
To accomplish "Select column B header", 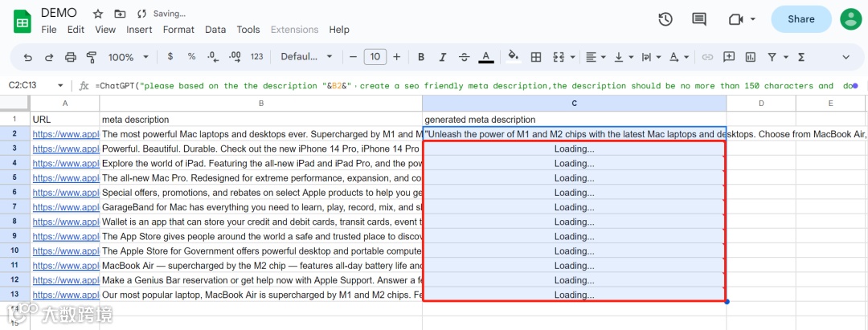I will coord(260,103).
